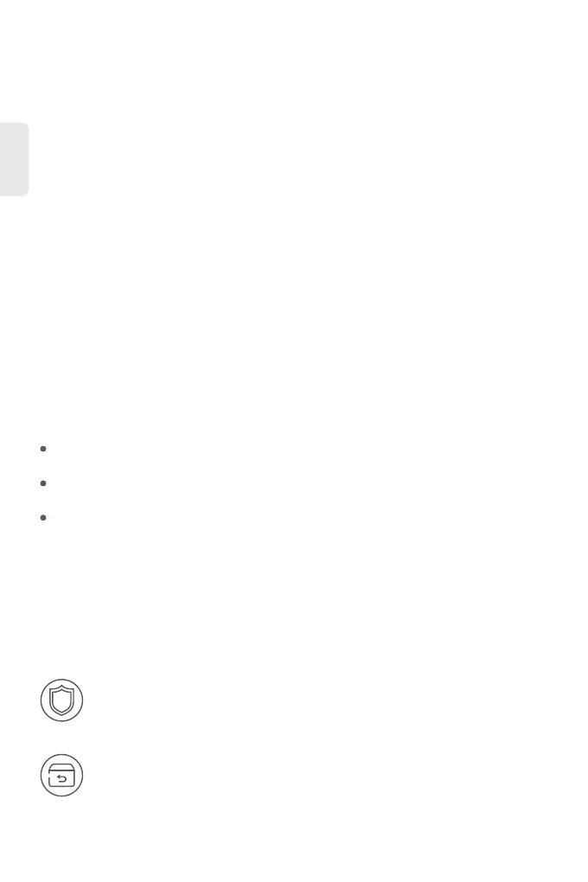Click the shield icon above the returns icon
The width and height of the screenshot is (588, 882).
(x=62, y=700)
